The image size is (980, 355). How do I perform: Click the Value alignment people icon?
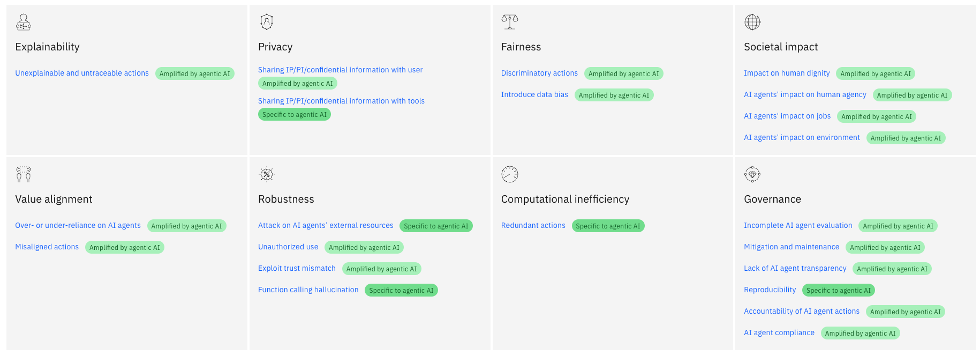pos(24,174)
